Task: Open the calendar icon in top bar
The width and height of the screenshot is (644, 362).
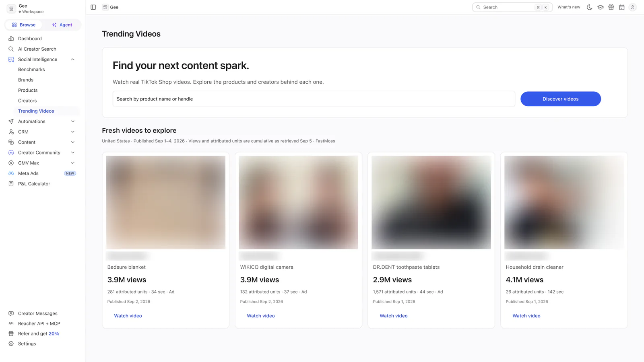Action: (622, 7)
